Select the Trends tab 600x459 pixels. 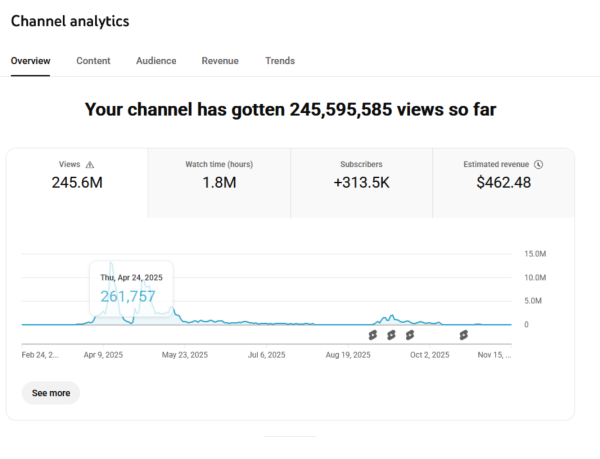coord(280,61)
